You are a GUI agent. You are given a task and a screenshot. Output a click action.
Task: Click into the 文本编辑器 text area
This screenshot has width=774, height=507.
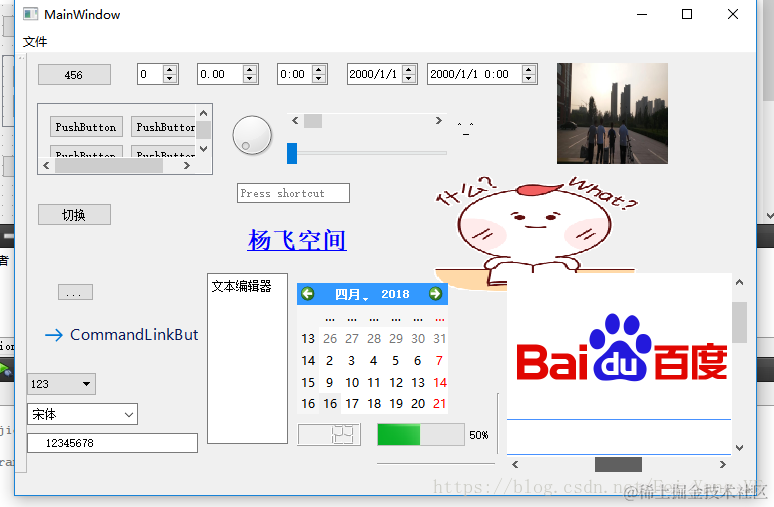(247, 358)
